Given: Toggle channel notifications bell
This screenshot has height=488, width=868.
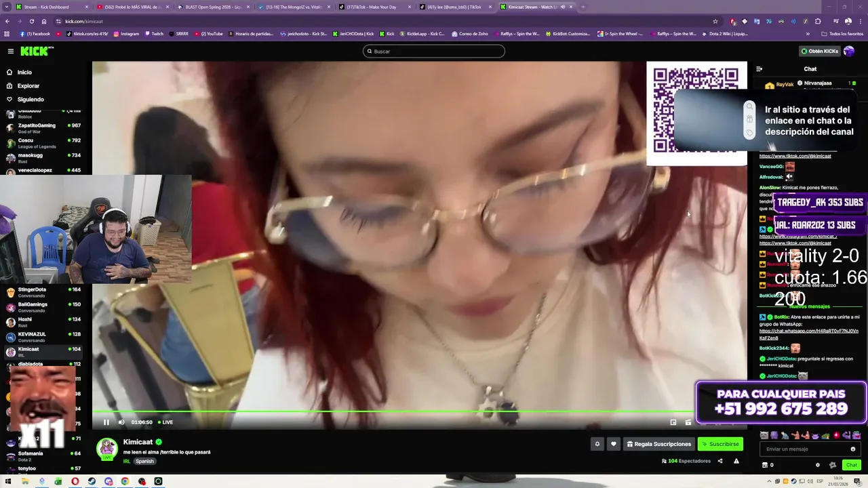Looking at the screenshot, I should click(x=597, y=444).
